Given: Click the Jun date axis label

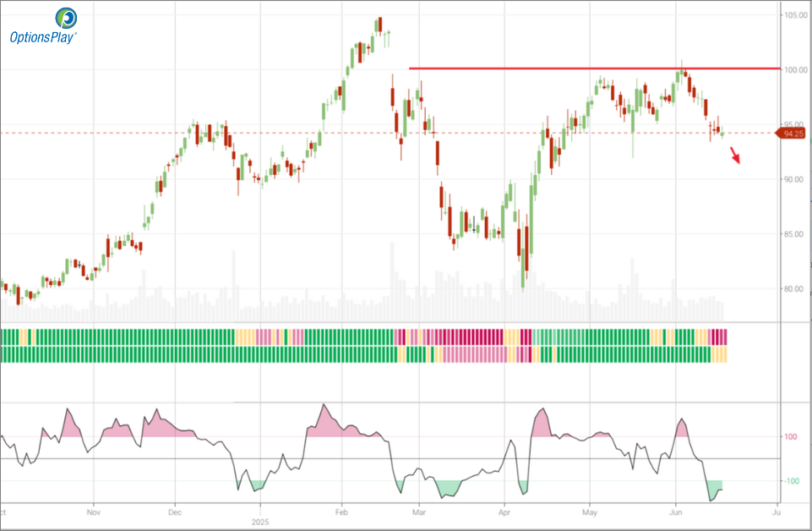Looking at the screenshot, I should point(675,512).
